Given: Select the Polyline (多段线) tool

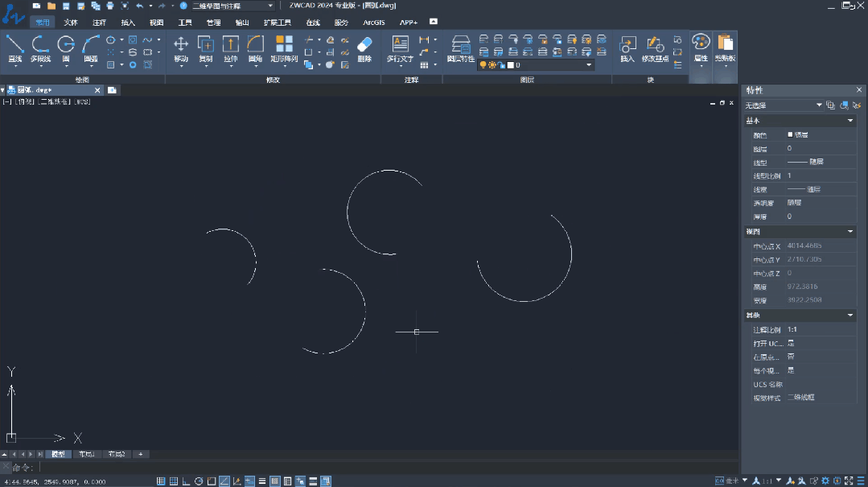Looking at the screenshot, I should click(40, 47).
